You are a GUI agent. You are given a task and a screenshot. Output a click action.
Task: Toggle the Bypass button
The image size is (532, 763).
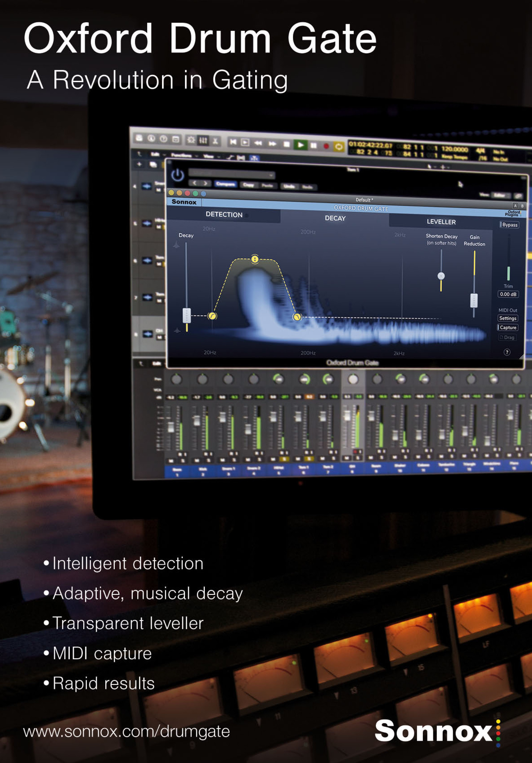(509, 225)
